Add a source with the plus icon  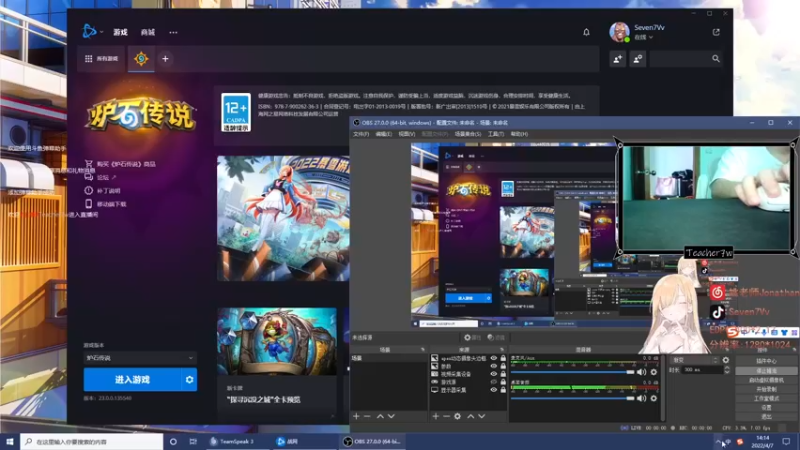point(435,416)
